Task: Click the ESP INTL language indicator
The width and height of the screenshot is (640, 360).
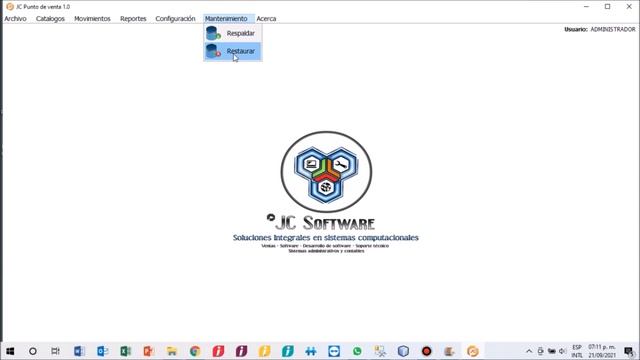Action: 577,351
